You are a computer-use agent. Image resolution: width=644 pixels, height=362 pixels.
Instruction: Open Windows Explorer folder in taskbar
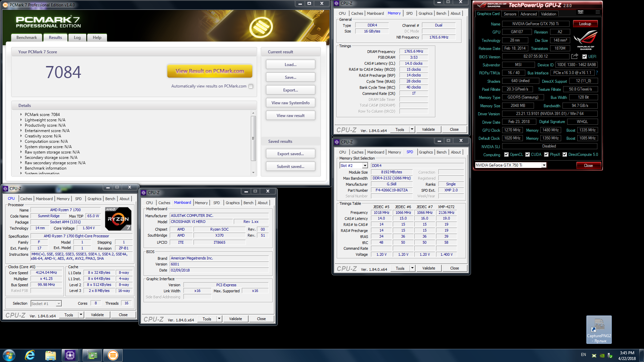(x=50, y=355)
